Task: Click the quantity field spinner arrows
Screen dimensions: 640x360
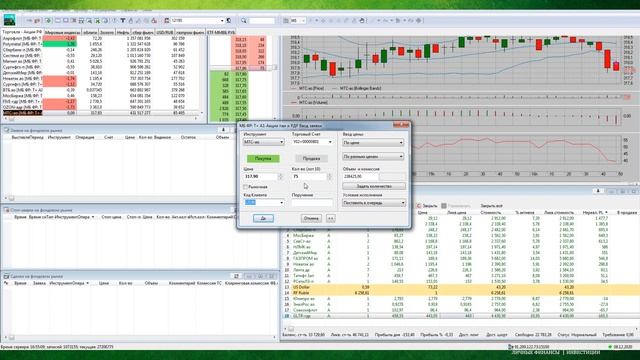Action: [x=329, y=176]
